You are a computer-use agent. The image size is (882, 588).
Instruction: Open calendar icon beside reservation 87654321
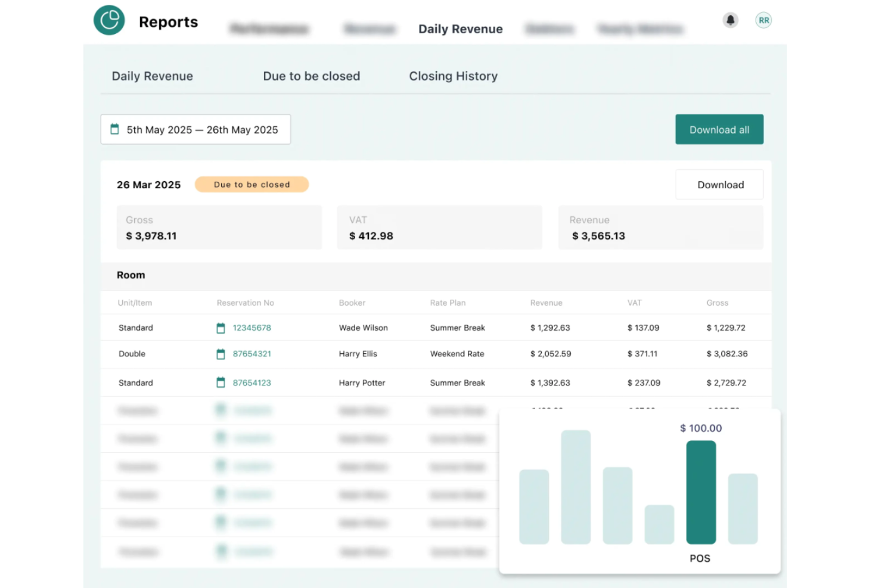pos(220,354)
